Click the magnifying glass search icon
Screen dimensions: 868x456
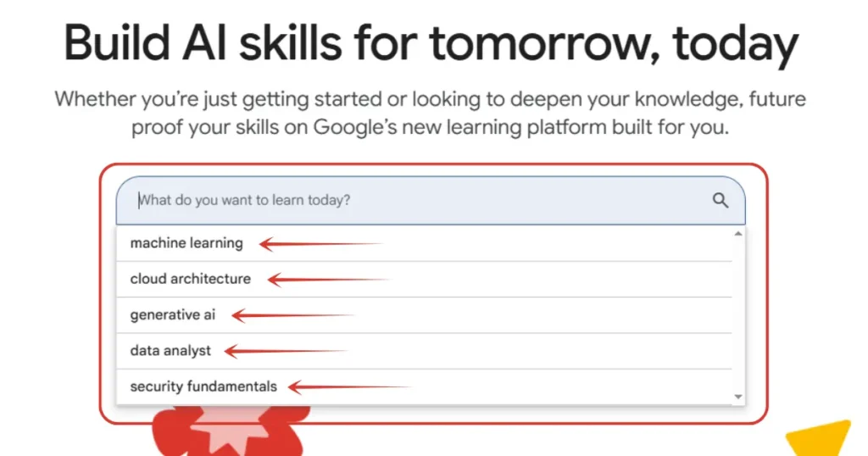tap(721, 201)
